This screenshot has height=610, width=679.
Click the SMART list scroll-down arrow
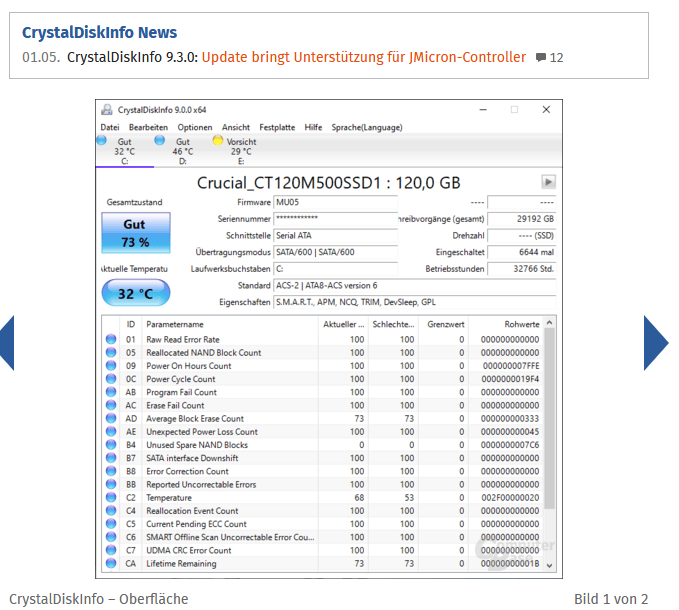pyautogui.click(x=550, y=565)
